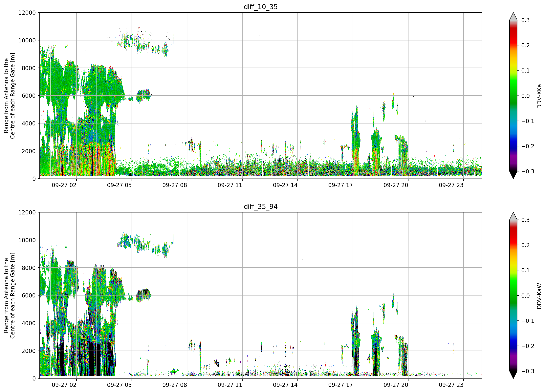This screenshot has width=546, height=392.
Task: Click the 0.1 tick on DDV-XKa colorbar
Action: coord(526,71)
